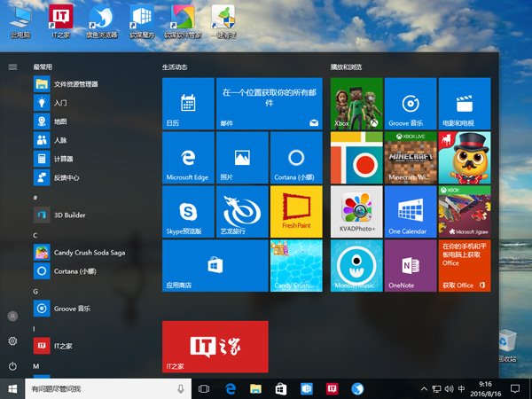Open the Xbox tile

[356, 104]
